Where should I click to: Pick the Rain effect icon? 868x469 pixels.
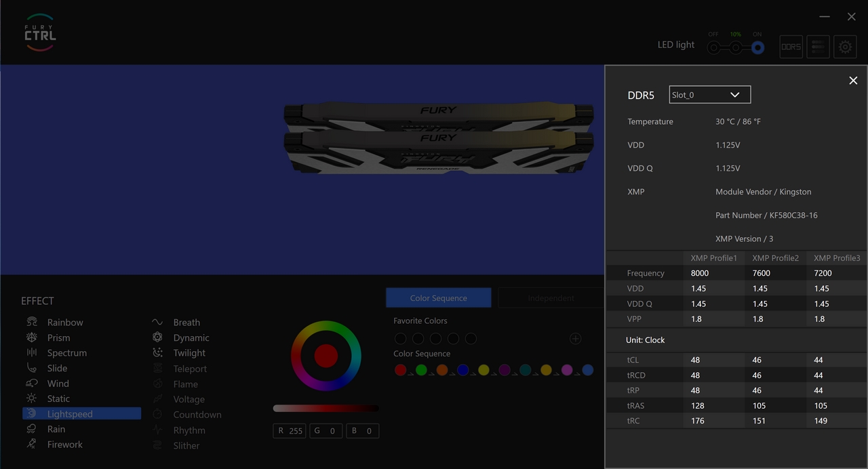click(32, 429)
